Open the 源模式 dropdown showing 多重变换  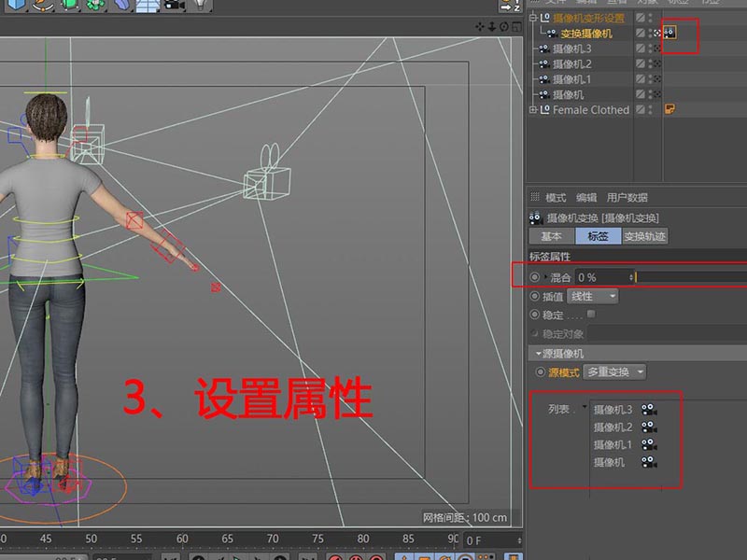[616, 371]
